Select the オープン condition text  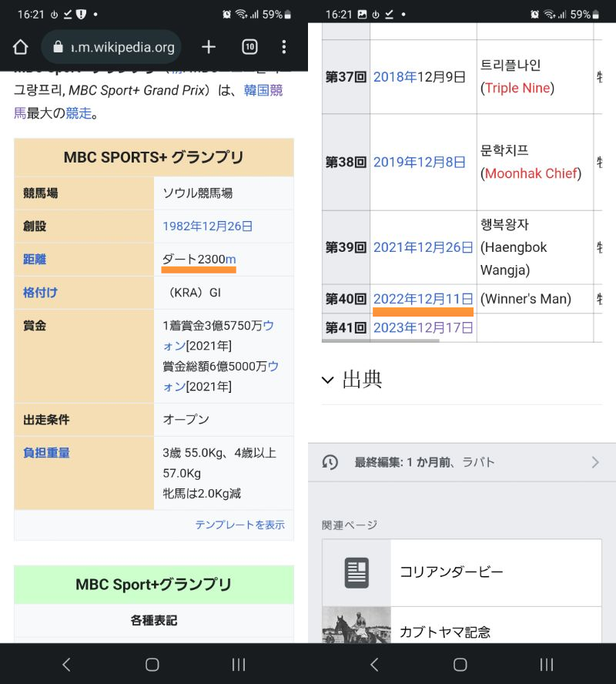(x=186, y=419)
